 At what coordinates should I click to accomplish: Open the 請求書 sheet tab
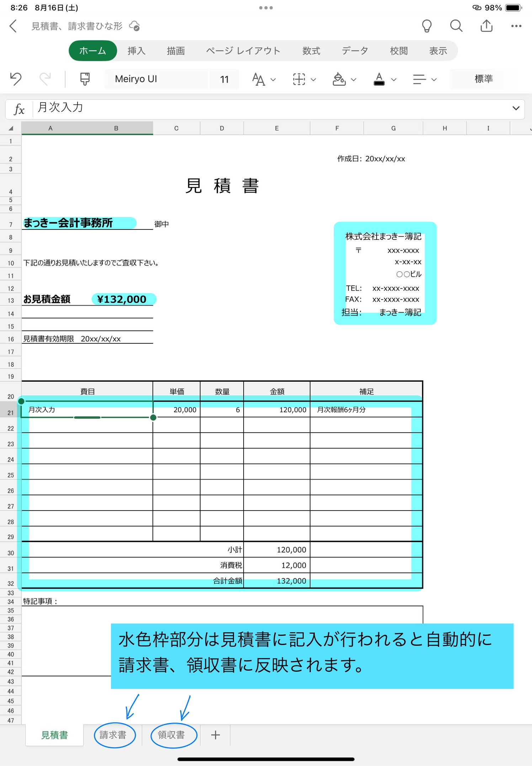[113, 735]
